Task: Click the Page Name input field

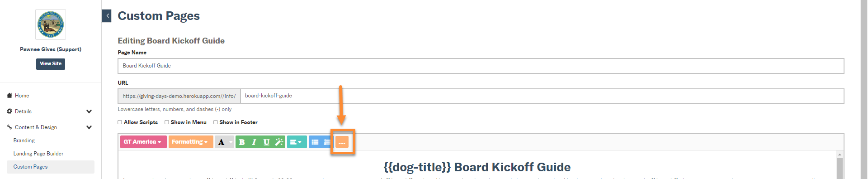Action: point(481,66)
